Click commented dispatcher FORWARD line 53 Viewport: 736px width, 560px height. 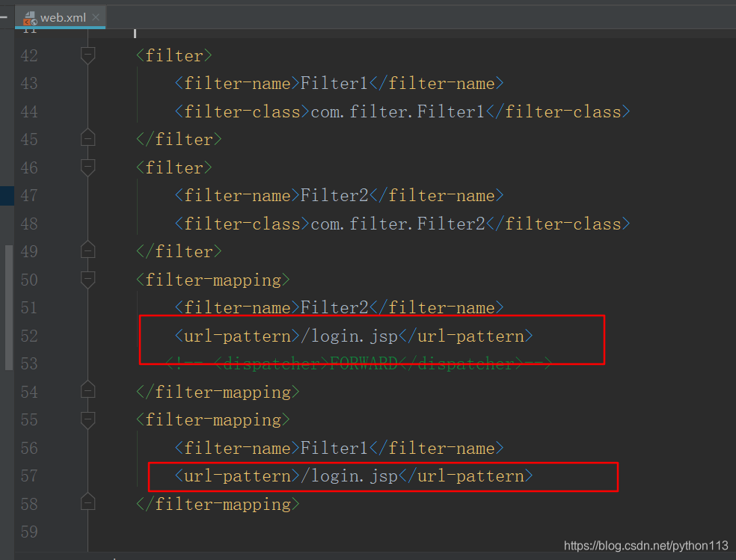pos(359,364)
